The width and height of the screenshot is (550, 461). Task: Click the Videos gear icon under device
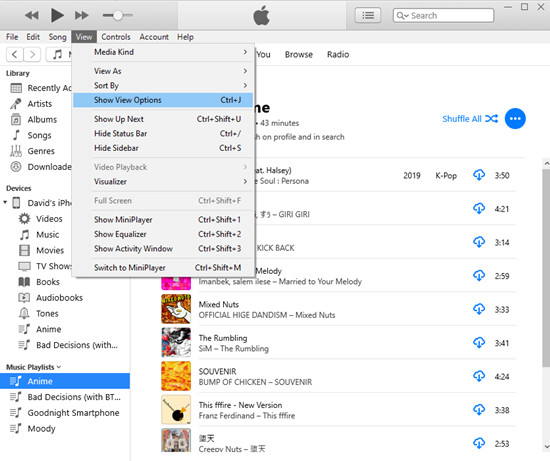24,219
